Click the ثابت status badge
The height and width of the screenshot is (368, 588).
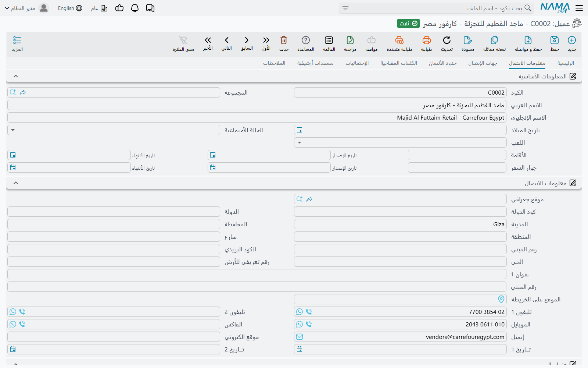[408, 24]
